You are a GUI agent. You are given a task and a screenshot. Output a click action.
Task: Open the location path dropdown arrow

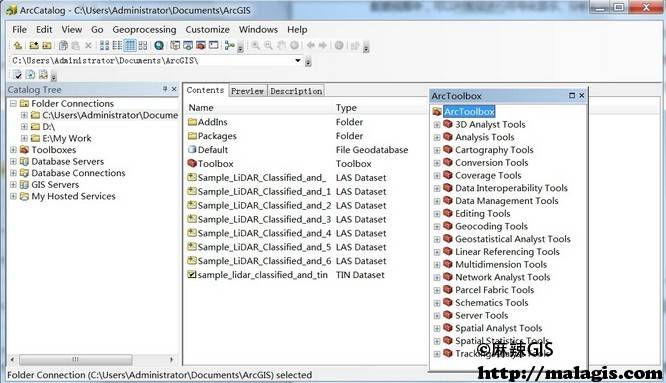(298, 61)
